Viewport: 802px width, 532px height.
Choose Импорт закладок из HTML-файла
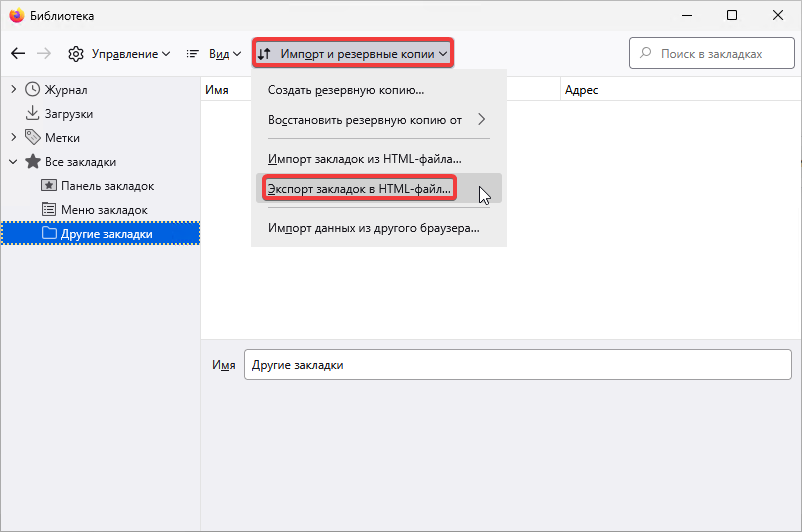click(x=365, y=159)
